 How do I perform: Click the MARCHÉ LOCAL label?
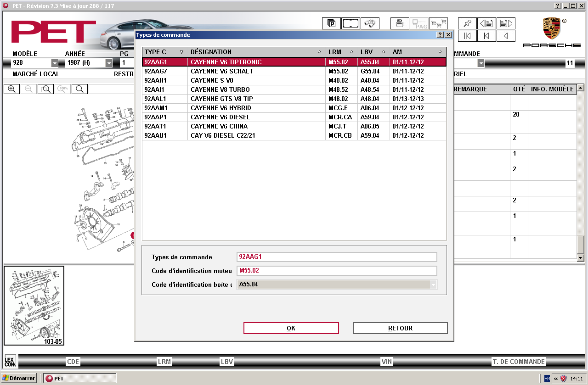pos(36,74)
